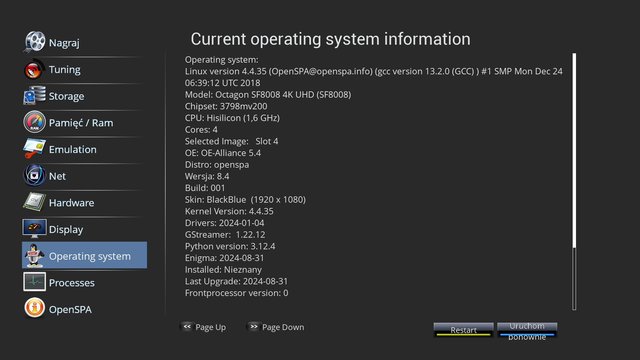Click the Linux version 4.4.35 line
The height and width of the screenshot is (360, 640).
pyautogui.click(x=373, y=77)
